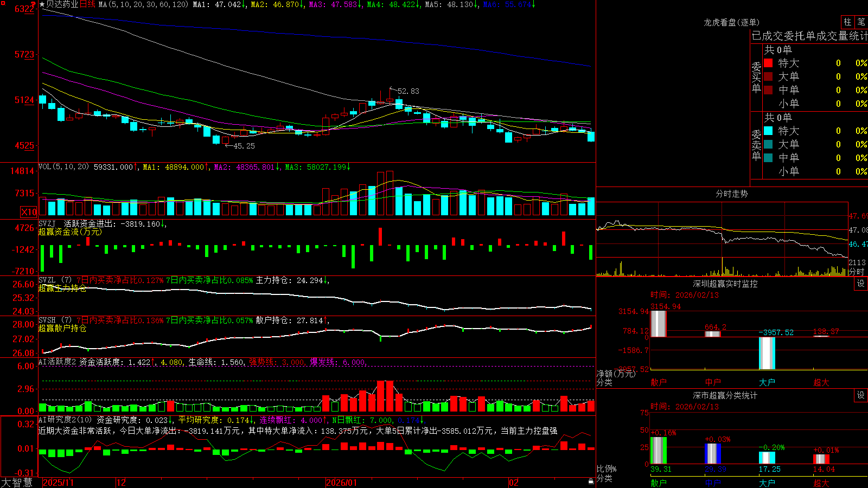Click the 委买单 section label
Image resolution: width=868 pixels, height=488 pixels.
click(756, 77)
